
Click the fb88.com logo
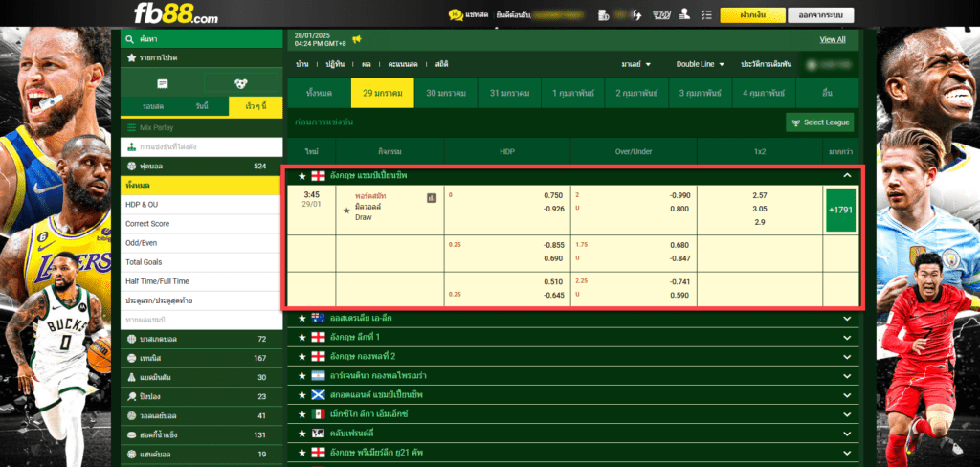coord(176,13)
